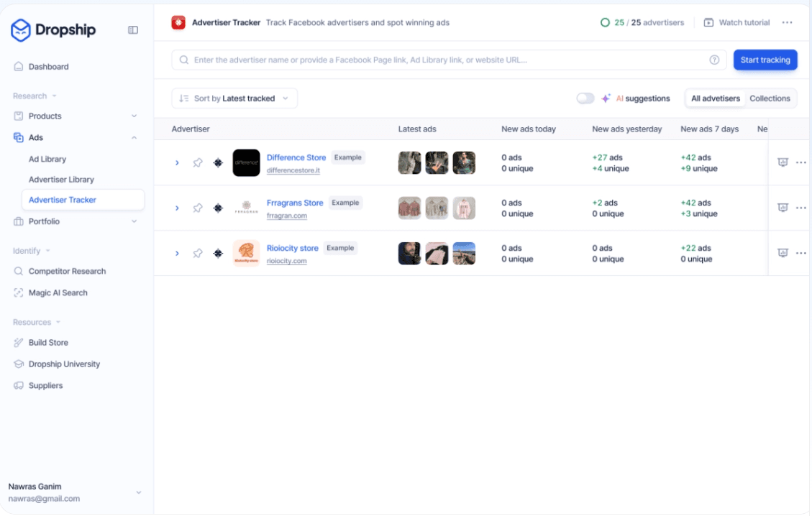Image resolution: width=812 pixels, height=516 pixels.
Task: Open the Sort by Latest tracked dropdown
Action: tap(234, 98)
